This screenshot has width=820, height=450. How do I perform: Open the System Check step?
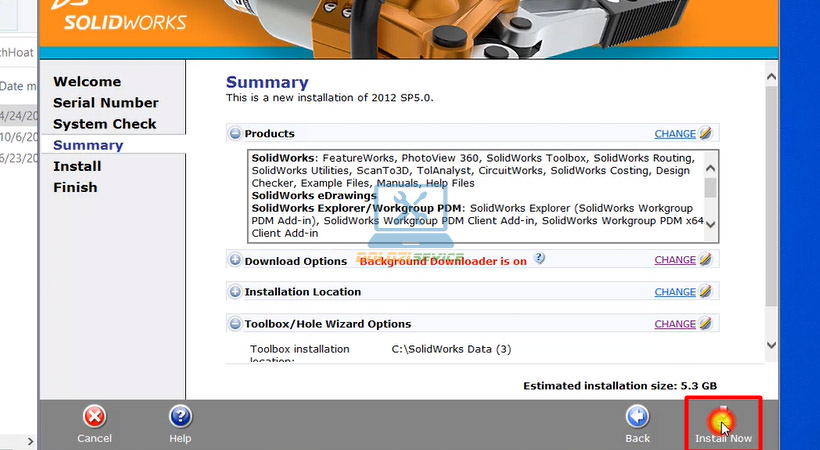coord(104,124)
